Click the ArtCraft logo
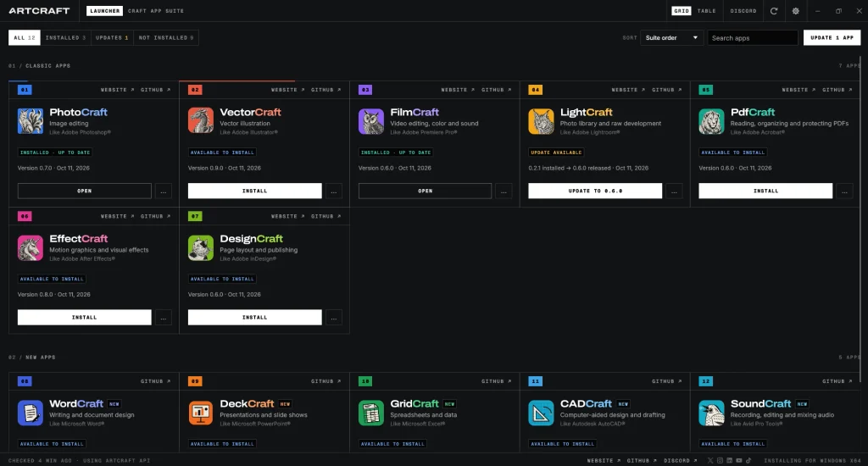This screenshot has height=466, width=868. click(39, 10)
